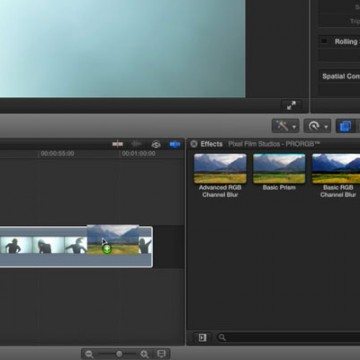The width and height of the screenshot is (360, 360).
Task: Click the 00:00:55:00 timecode on the ruler
Action: point(57,154)
